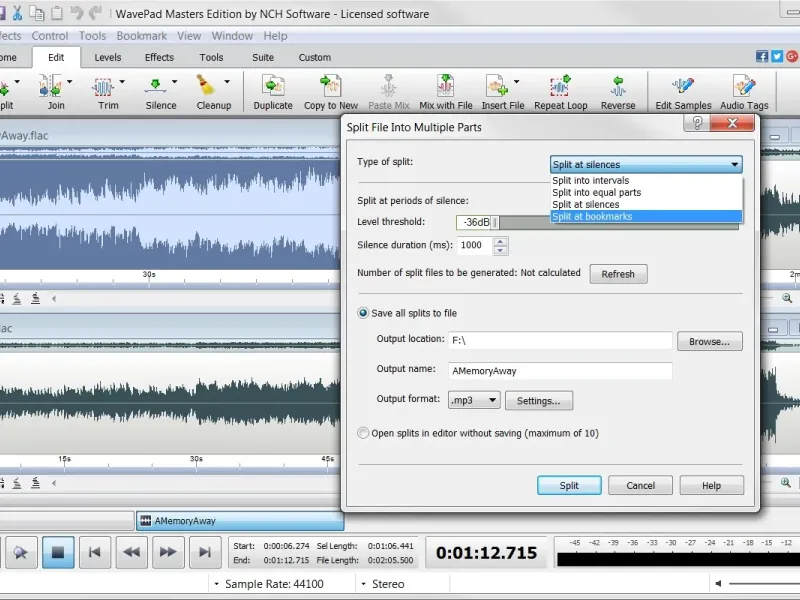Open the Output format .mp3 dropdown

tap(474, 400)
